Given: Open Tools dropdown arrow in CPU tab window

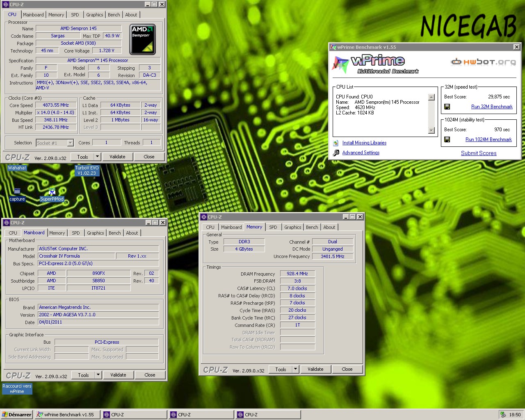Looking at the screenshot, I should tap(97, 157).
